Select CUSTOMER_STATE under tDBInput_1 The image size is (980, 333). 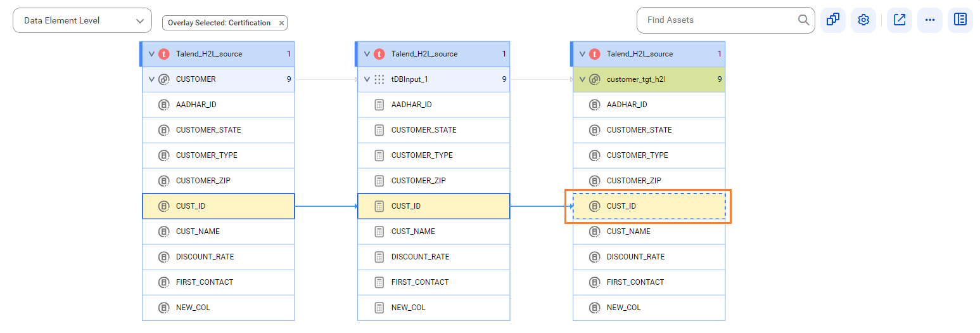coord(434,130)
